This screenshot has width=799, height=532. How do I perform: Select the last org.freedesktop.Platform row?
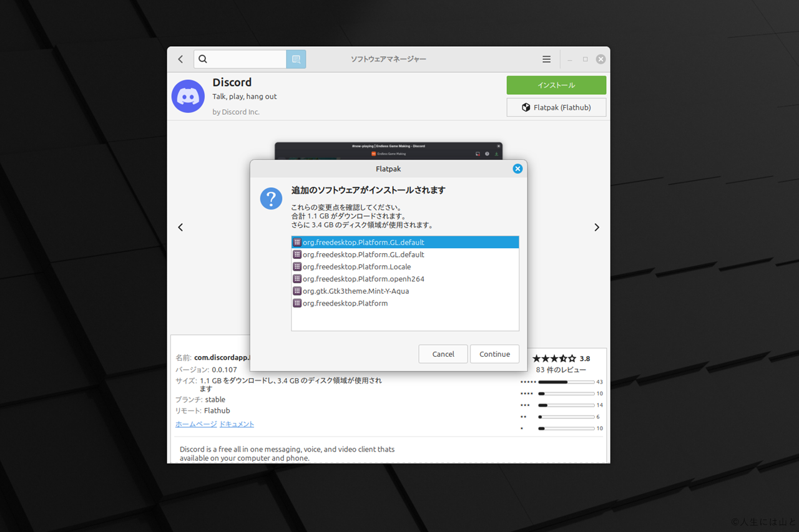click(x=405, y=303)
